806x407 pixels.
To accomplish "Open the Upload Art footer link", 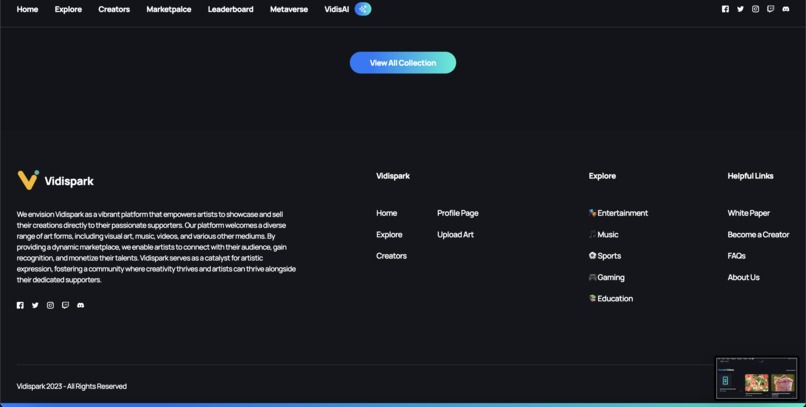I will click(455, 234).
